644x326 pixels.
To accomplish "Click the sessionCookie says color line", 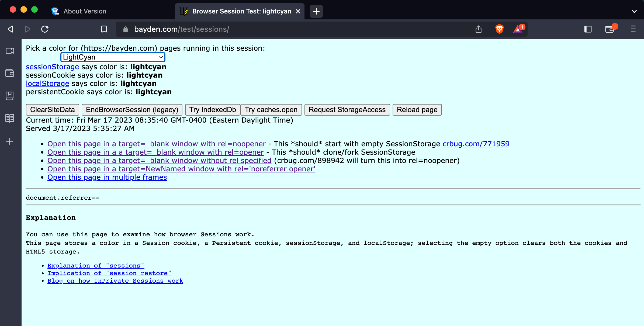I will (94, 75).
